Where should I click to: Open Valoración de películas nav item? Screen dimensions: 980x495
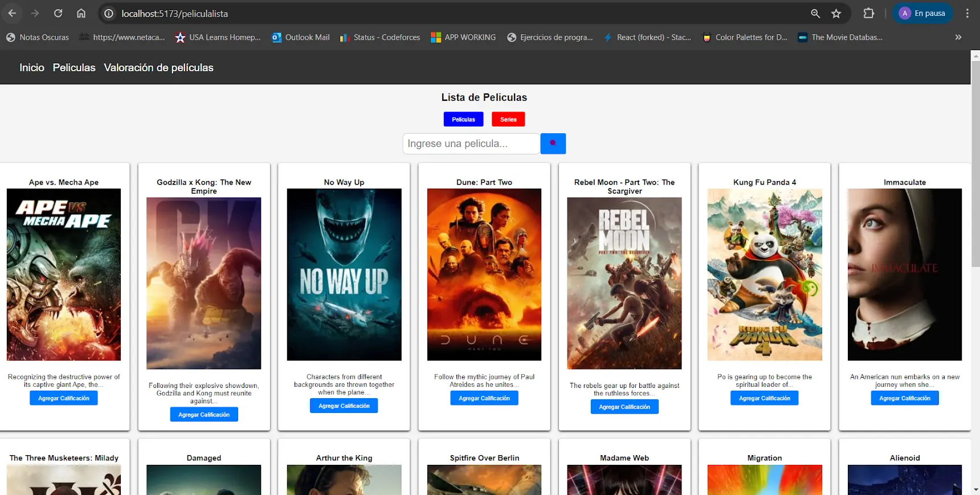pos(158,68)
